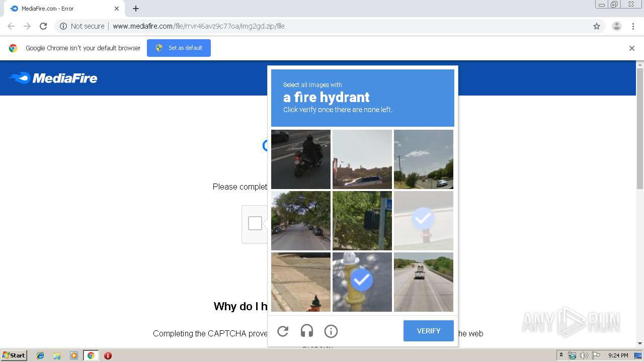Select the highway with truck tile
Viewport: 644px width, 362px height.
(x=424, y=282)
